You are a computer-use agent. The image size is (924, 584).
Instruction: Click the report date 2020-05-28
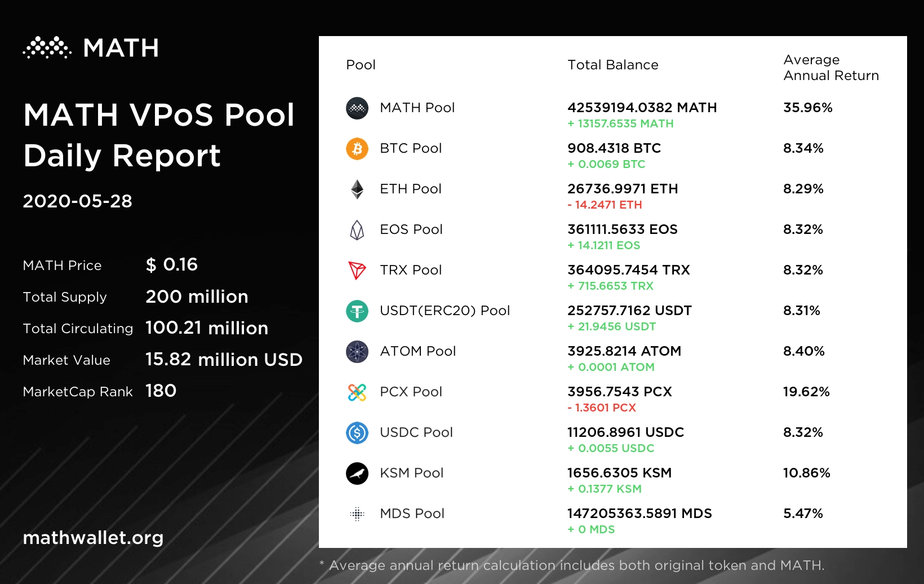tap(77, 201)
